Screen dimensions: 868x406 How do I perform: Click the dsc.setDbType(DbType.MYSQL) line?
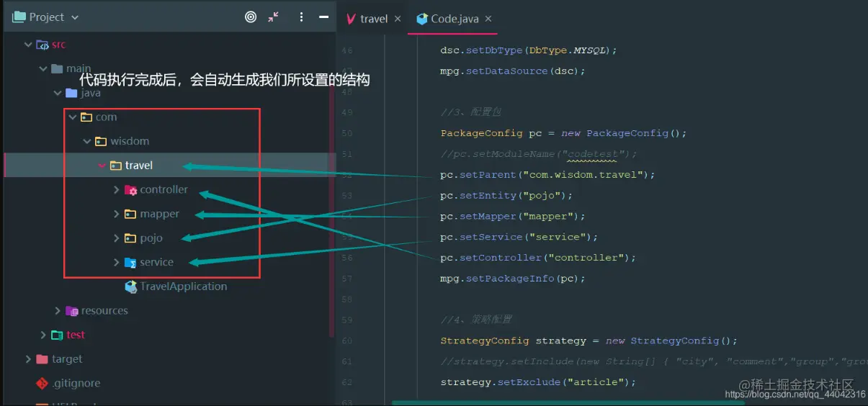click(x=529, y=50)
